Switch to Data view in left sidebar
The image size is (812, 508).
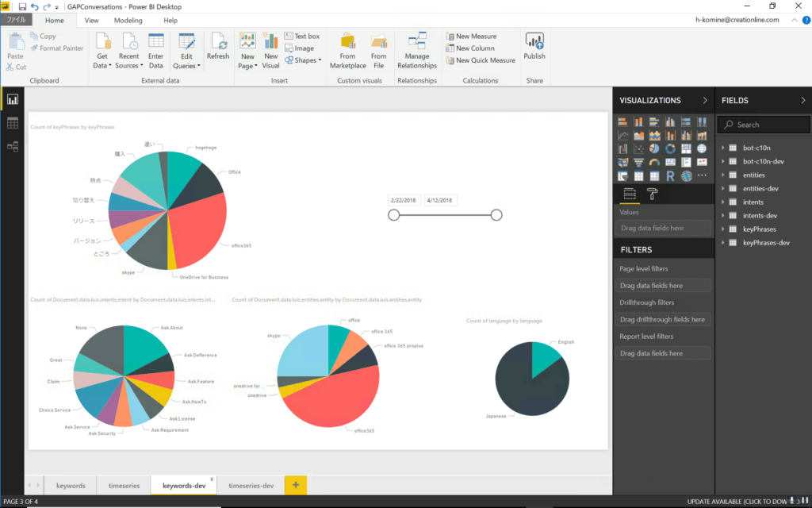point(13,123)
